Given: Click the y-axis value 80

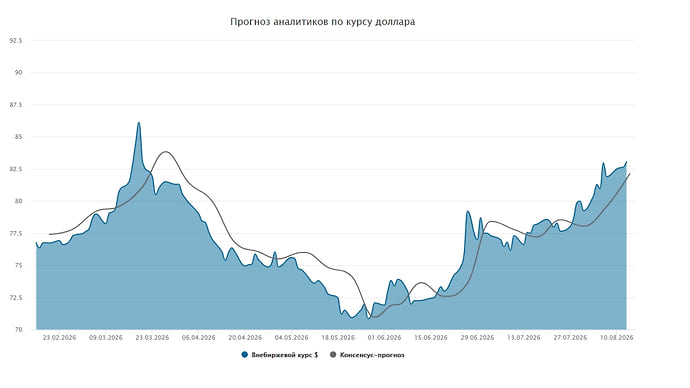Looking at the screenshot, I should coord(19,201).
